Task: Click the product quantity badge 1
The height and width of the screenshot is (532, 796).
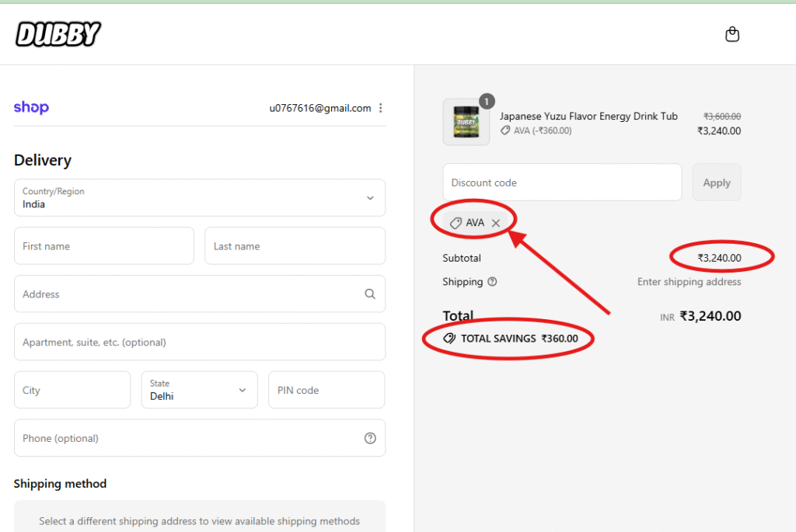Action: (487, 101)
